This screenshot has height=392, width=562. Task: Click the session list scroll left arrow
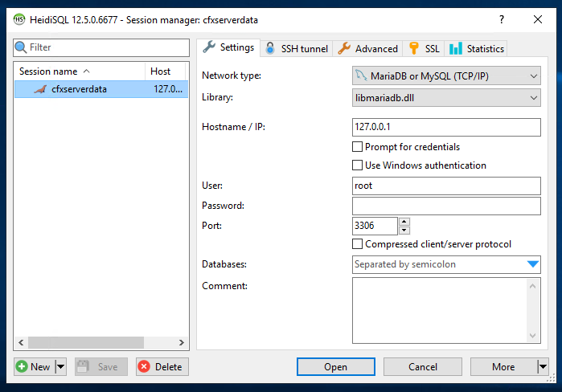point(21,342)
